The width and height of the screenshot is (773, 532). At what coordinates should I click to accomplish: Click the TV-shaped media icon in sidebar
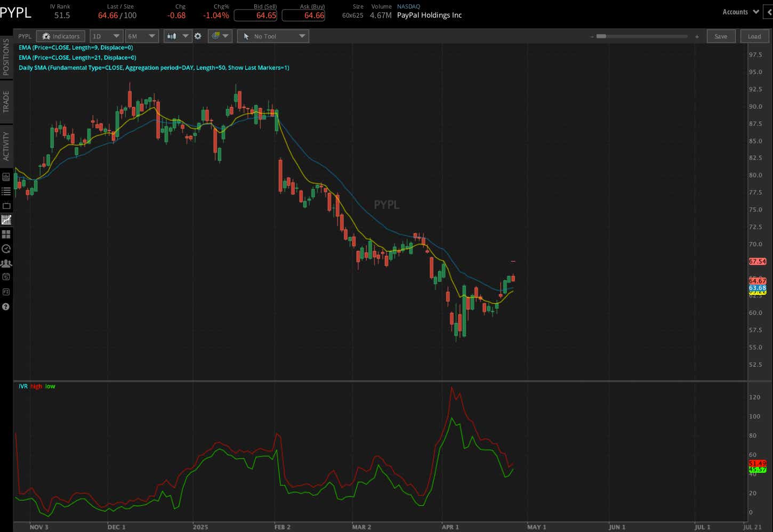click(6, 205)
